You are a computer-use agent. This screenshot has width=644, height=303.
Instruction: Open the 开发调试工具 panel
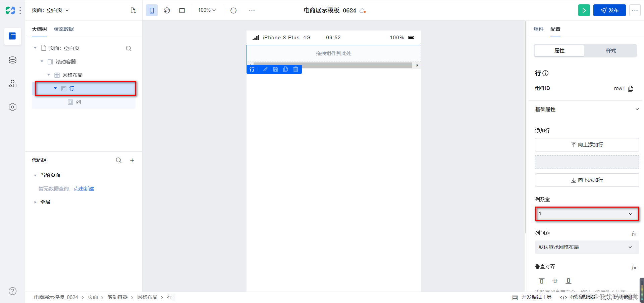[532, 297]
